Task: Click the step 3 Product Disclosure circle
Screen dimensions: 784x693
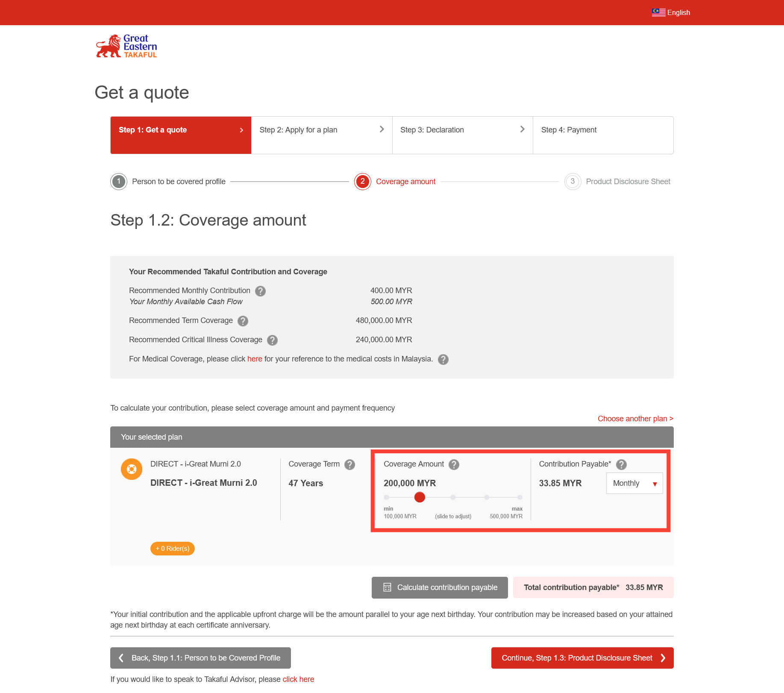Action: pos(573,182)
